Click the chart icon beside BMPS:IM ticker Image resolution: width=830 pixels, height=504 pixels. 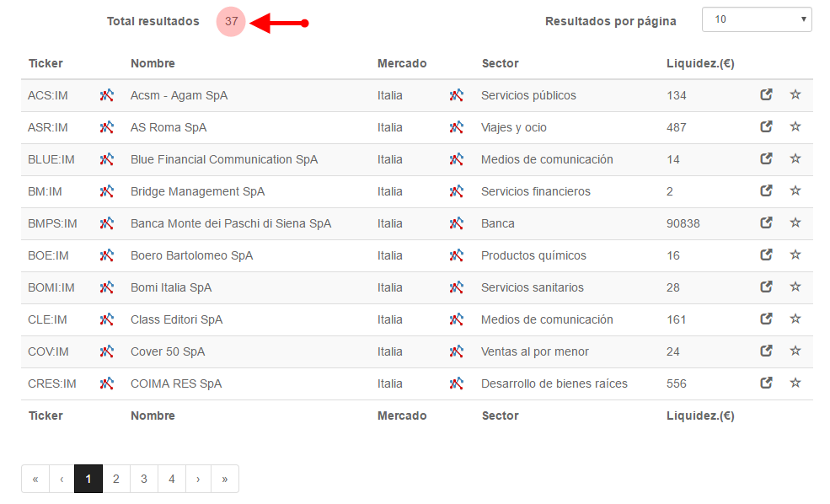[106, 223]
